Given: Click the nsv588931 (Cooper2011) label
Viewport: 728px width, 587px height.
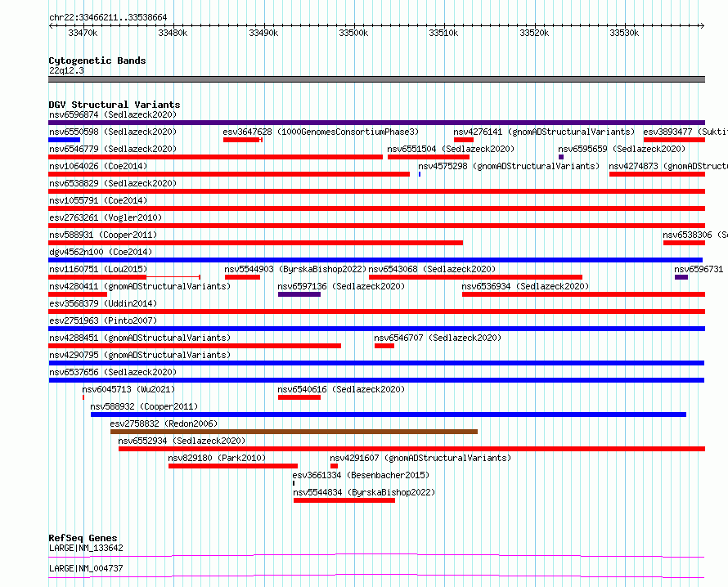Looking at the screenshot, I should [103, 235].
